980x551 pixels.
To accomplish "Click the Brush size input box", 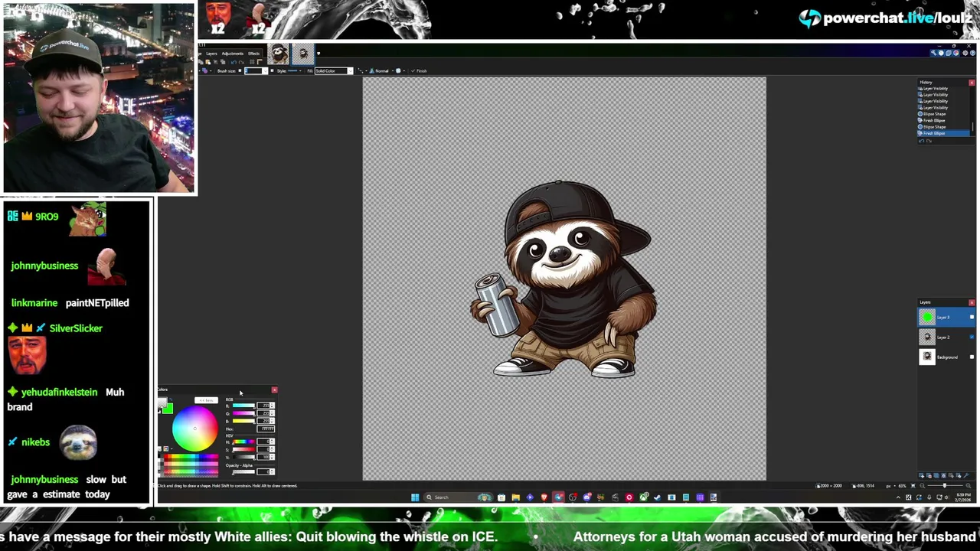I will pos(252,70).
